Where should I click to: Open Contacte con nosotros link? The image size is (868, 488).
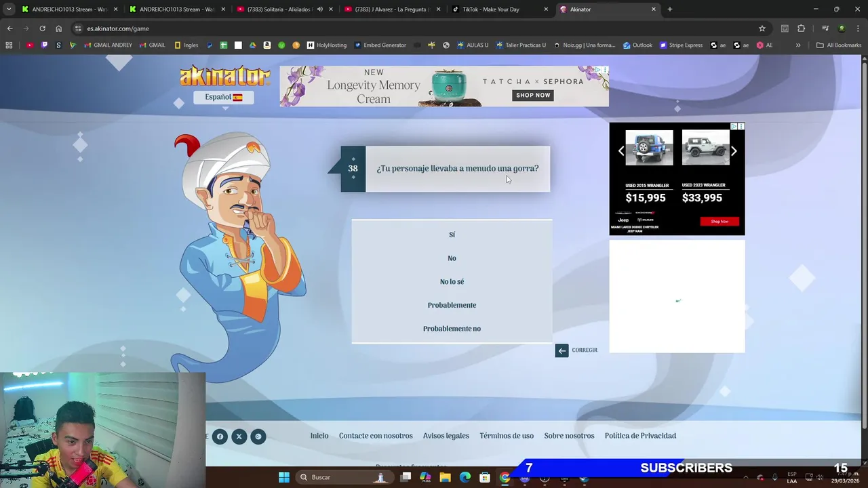point(376,436)
